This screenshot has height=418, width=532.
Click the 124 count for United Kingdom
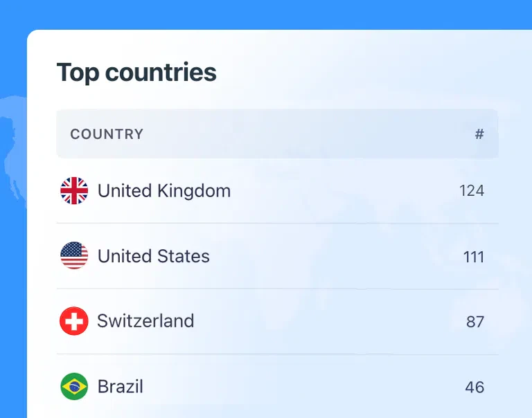click(471, 191)
